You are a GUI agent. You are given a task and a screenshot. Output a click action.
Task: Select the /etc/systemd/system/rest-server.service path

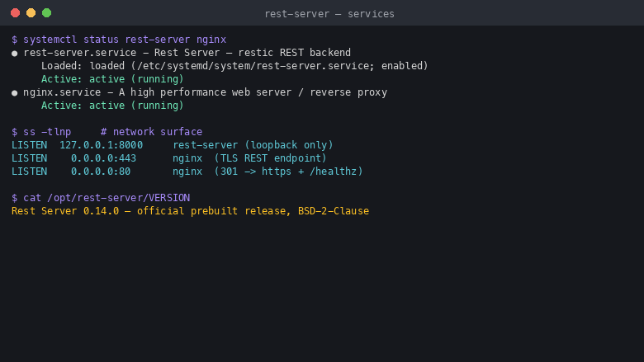coord(253,66)
